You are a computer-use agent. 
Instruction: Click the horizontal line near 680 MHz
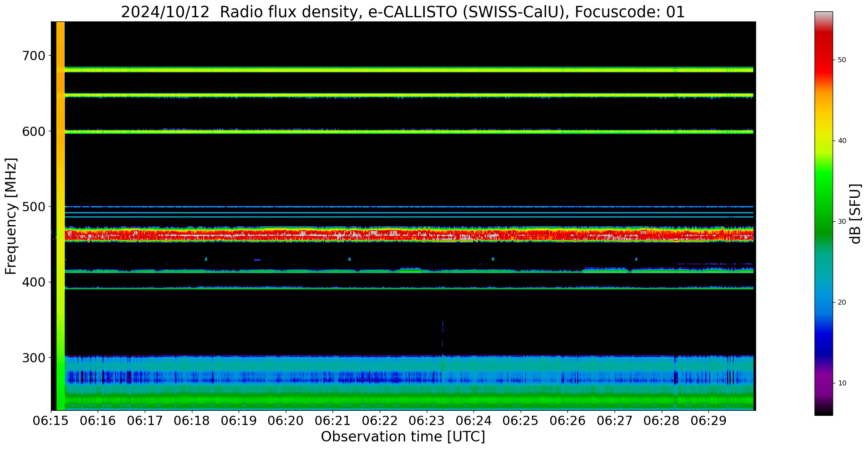pyautogui.click(x=409, y=69)
